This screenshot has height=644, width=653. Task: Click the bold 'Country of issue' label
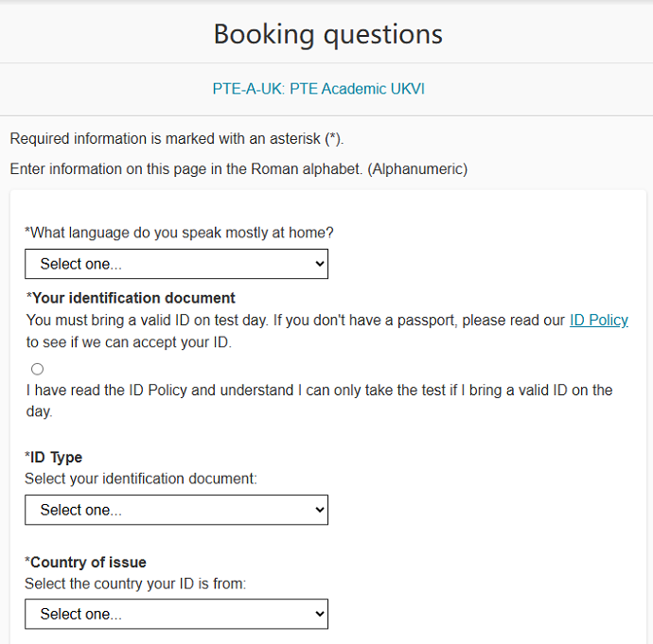pos(88,562)
